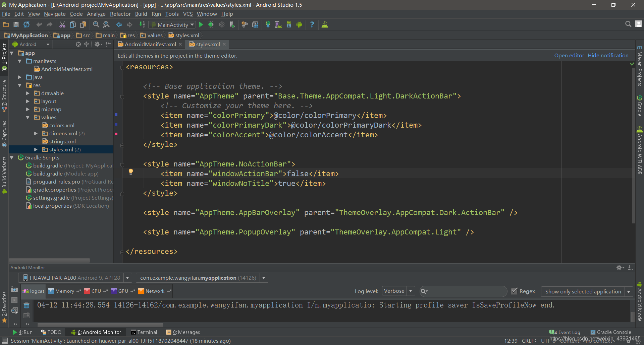Toggle the Regex checkbox
The height and width of the screenshot is (345, 644).
tap(514, 291)
